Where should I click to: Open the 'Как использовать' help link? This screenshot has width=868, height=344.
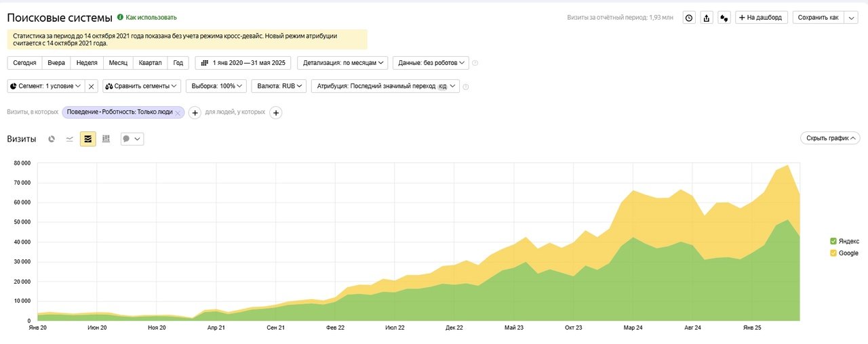(x=151, y=18)
